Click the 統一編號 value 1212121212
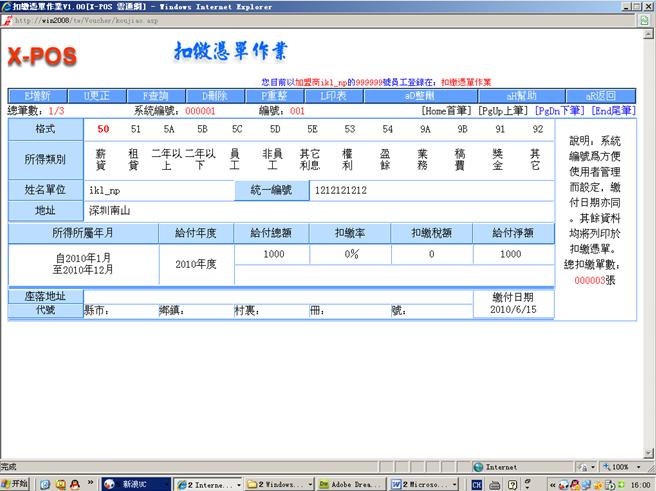 tap(340, 189)
